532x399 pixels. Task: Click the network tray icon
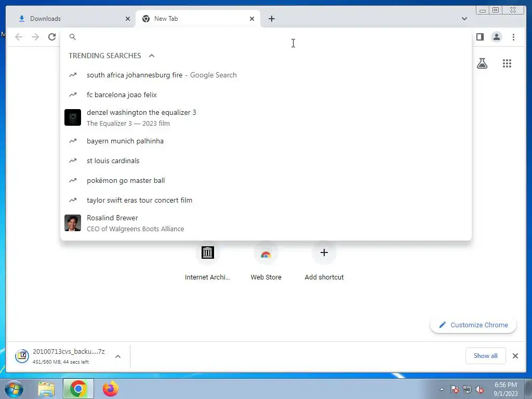coord(467,389)
